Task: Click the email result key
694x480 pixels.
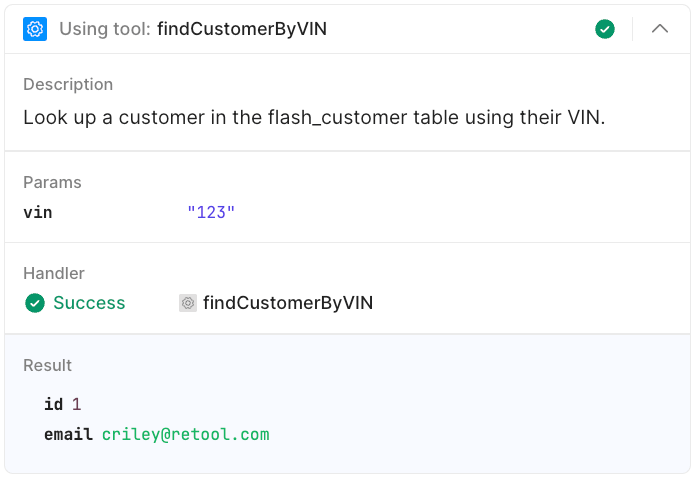Action: (x=68, y=434)
